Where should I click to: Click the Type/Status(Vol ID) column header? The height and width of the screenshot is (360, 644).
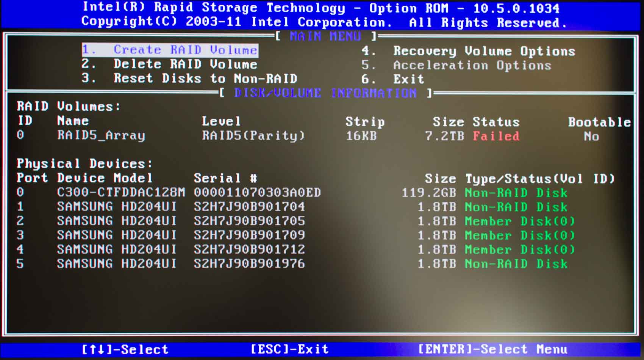click(540, 179)
